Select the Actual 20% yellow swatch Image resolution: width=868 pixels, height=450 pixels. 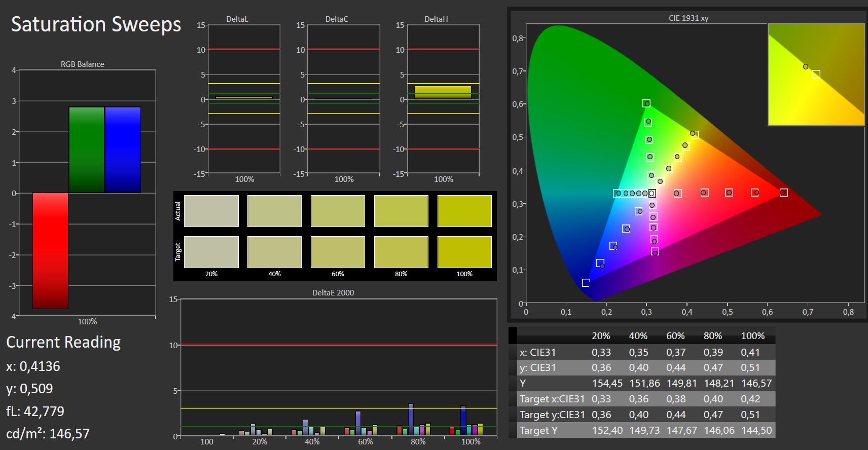(211, 211)
